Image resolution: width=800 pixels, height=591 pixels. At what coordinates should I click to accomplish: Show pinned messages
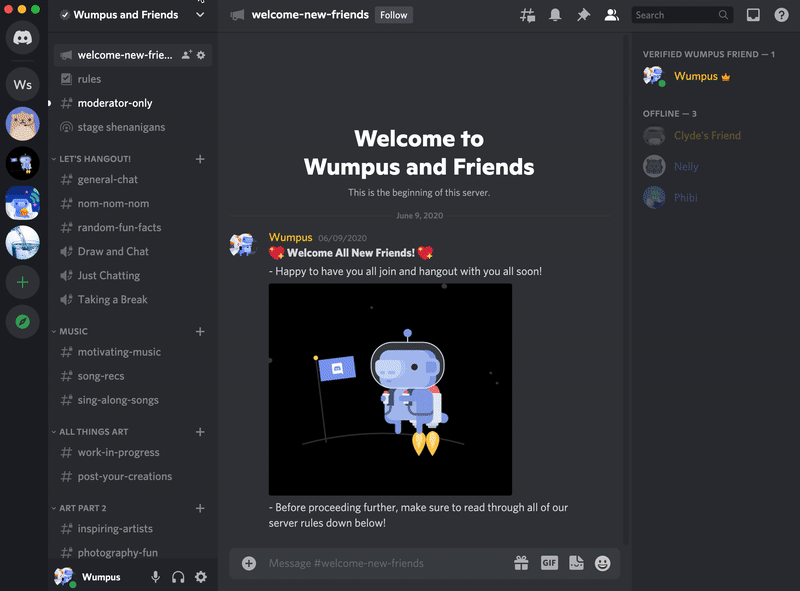tap(583, 15)
